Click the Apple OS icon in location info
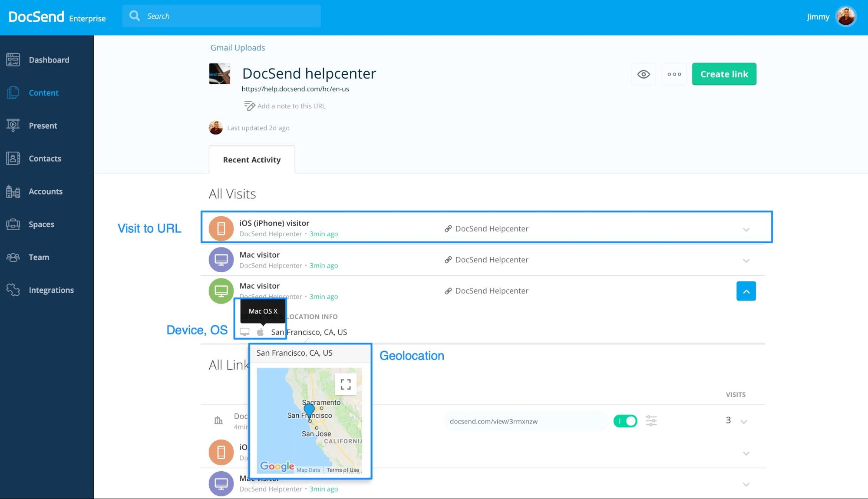 (260, 332)
